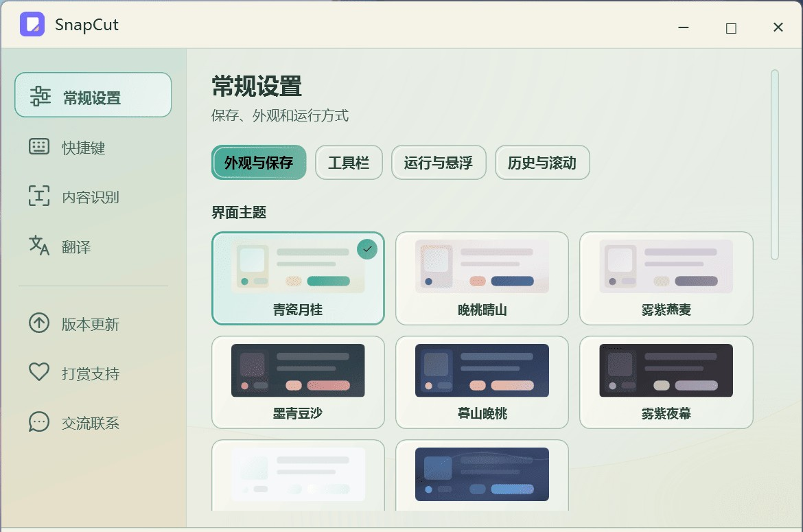Screen dimensions: 803x532
Task: Click the keyboard icon for 快捷键
Action: (x=39, y=146)
